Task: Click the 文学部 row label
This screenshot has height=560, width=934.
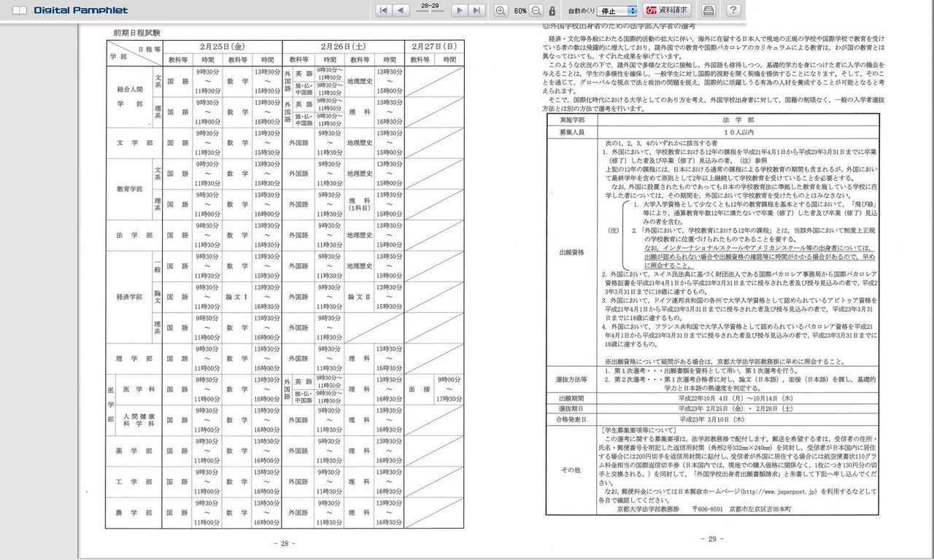Action: coord(135,143)
